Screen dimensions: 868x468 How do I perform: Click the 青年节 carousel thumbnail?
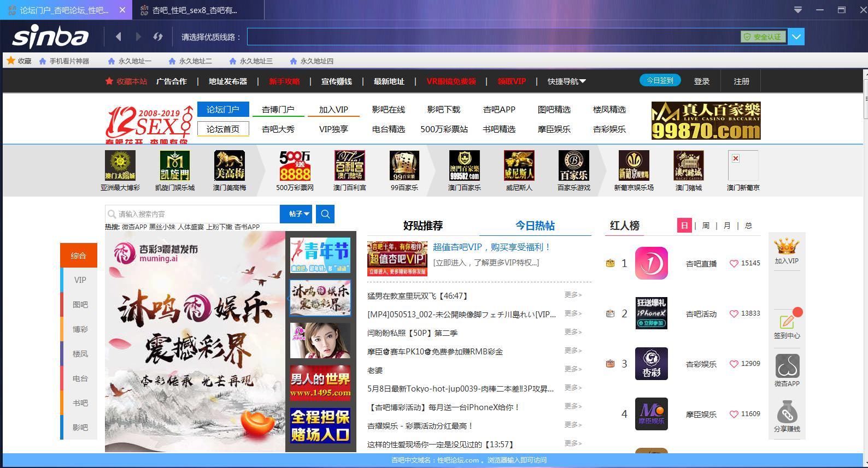320,254
